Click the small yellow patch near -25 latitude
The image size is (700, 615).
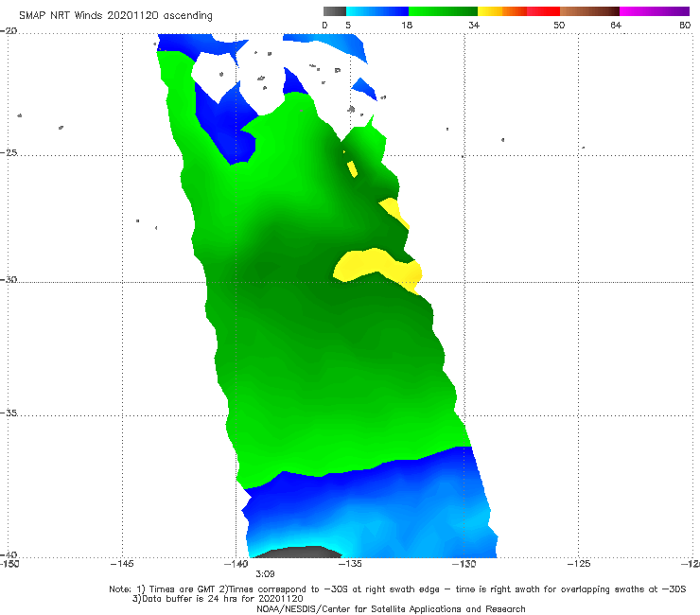(352, 168)
